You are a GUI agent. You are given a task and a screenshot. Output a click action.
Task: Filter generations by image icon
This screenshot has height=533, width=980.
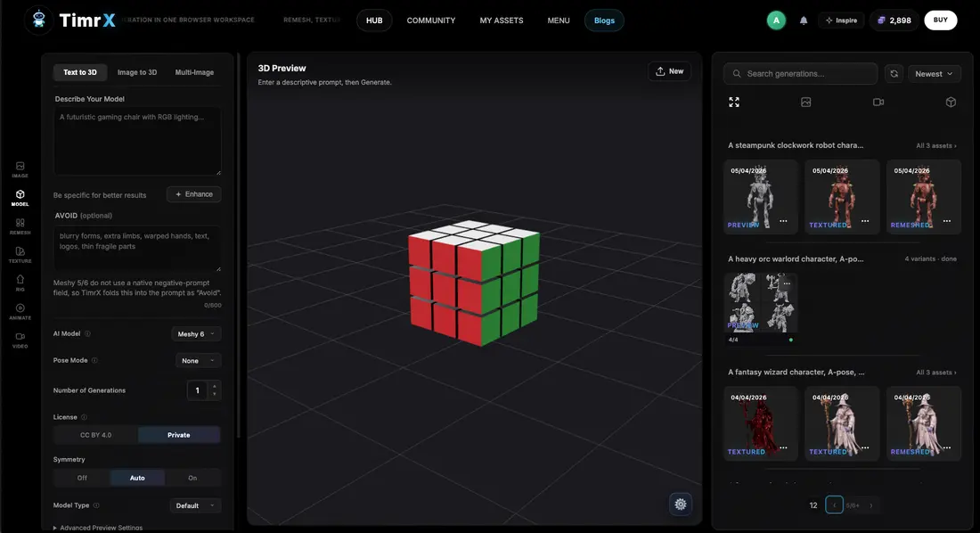click(806, 102)
